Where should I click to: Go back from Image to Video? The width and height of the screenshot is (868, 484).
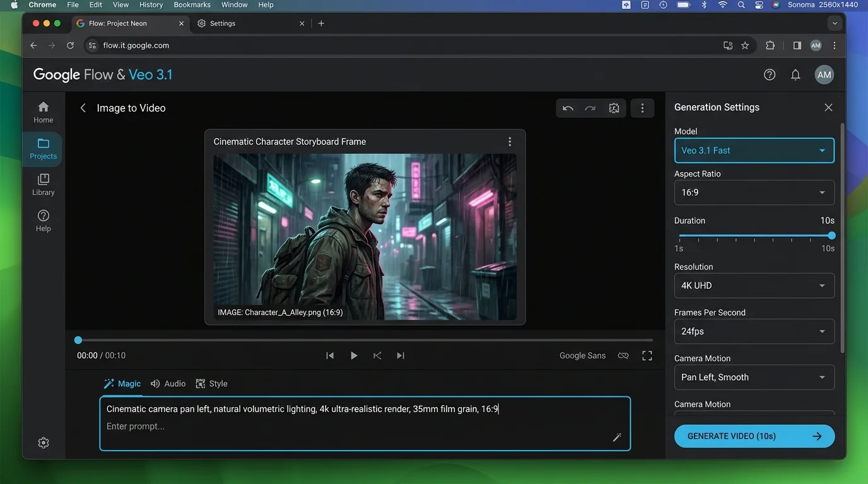coord(83,108)
